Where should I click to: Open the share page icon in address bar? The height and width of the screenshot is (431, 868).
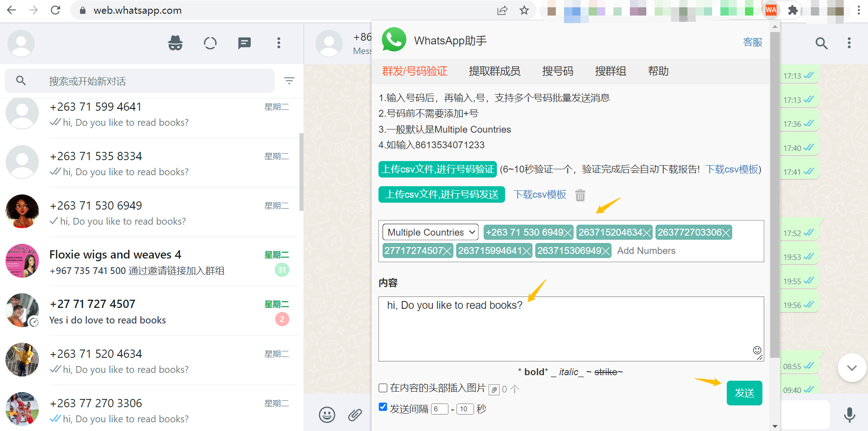click(x=502, y=10)
